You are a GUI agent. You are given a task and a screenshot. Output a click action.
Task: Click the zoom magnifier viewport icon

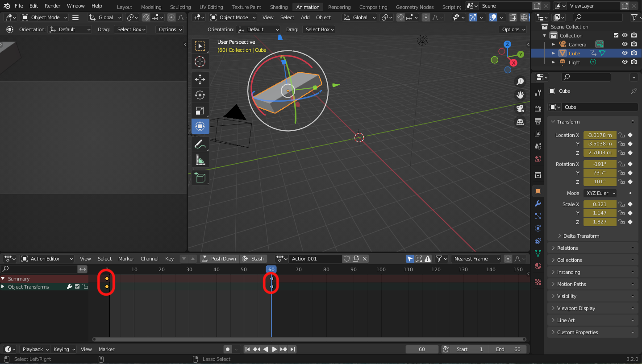pyautogui.click(x=520, y=81)
